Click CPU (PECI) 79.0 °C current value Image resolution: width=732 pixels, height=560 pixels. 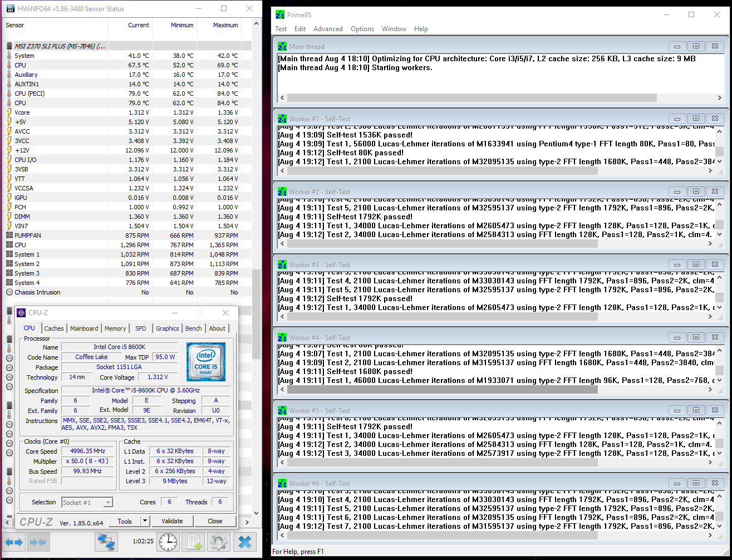point(137,94)
